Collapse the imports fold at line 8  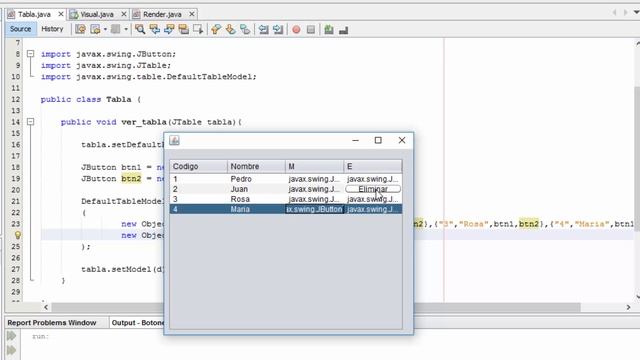31,54
